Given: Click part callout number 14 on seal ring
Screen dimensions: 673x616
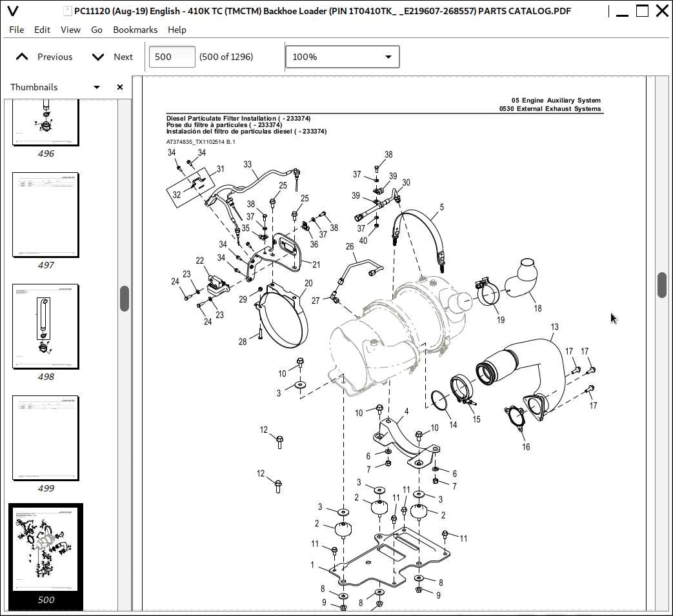Looking at the screenshot, I should coord(453,425).
